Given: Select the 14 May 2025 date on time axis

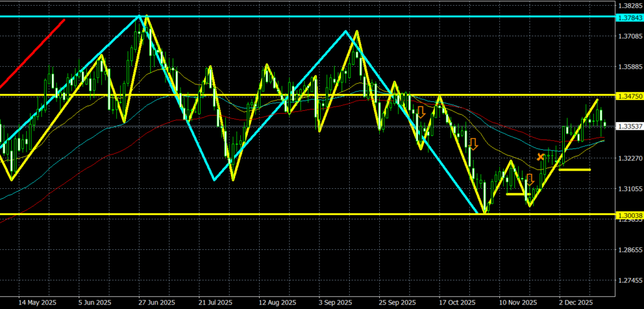Looking at the screenshot, I should 38,302.
